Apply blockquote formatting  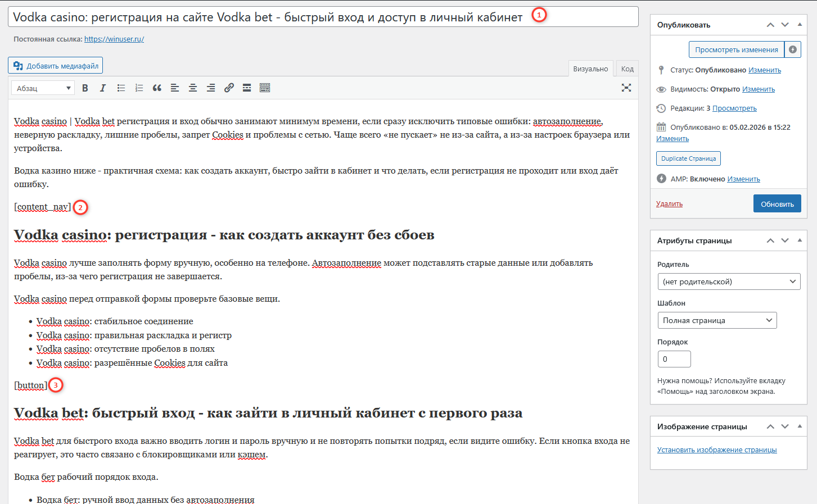pos(157,88)
